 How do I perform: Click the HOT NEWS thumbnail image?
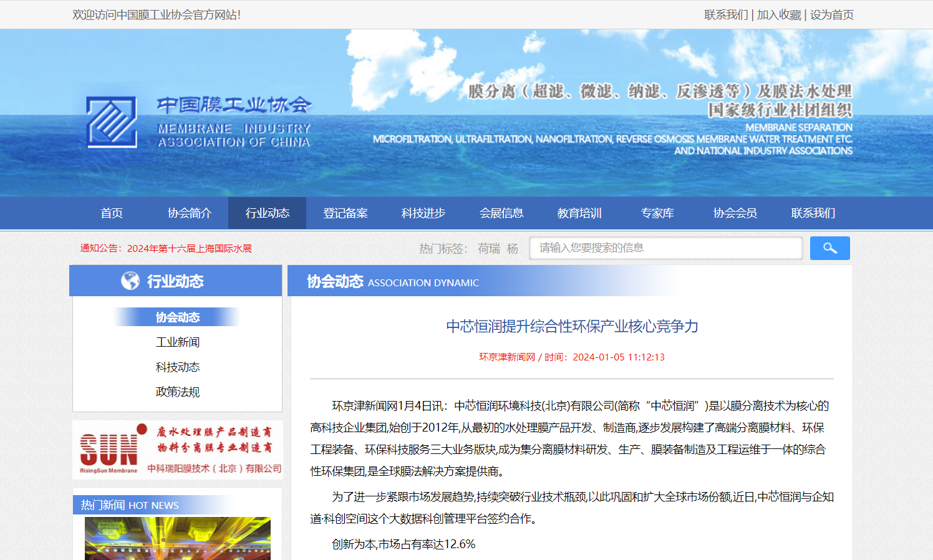(x=176, y=539)
